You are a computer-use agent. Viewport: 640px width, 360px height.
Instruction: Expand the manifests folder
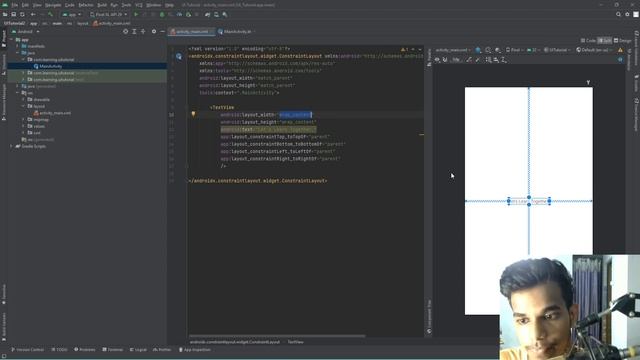[x=18, y=46]
